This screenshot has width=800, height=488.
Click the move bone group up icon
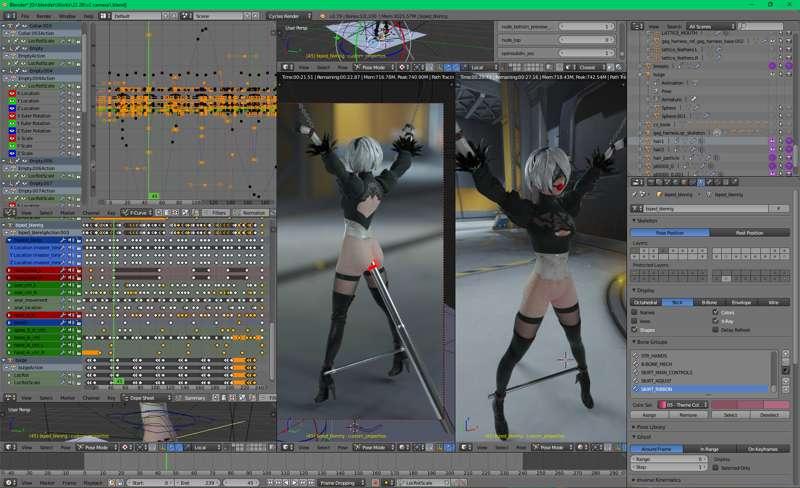(786, 381)
